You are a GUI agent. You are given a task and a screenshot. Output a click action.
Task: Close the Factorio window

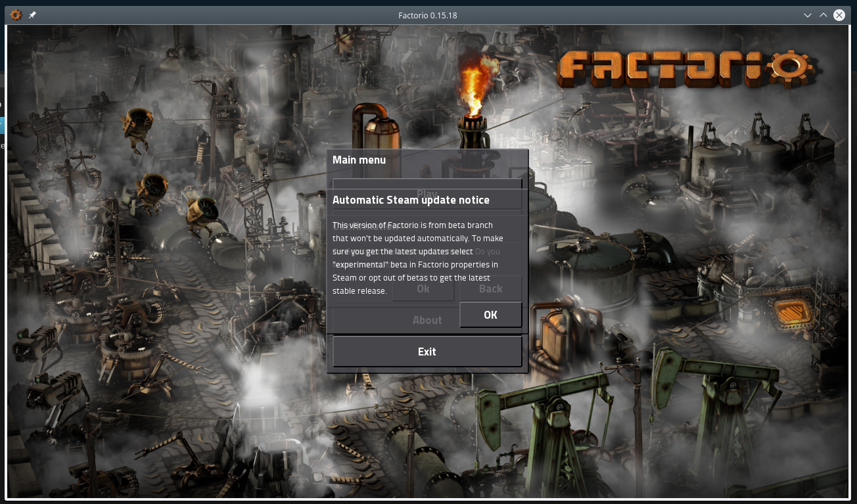839,14
